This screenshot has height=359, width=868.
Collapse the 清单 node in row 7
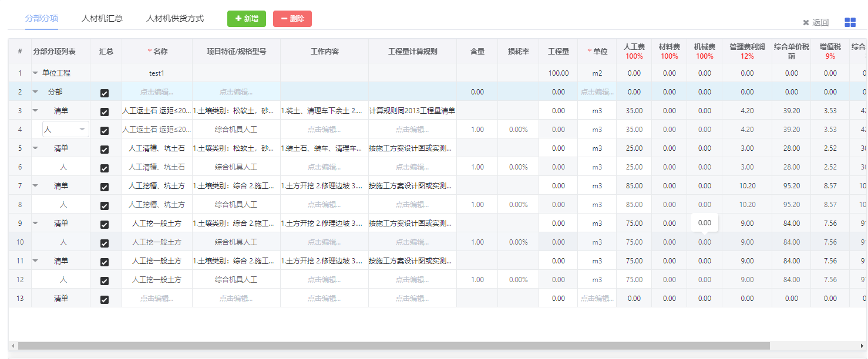point(35,186)
